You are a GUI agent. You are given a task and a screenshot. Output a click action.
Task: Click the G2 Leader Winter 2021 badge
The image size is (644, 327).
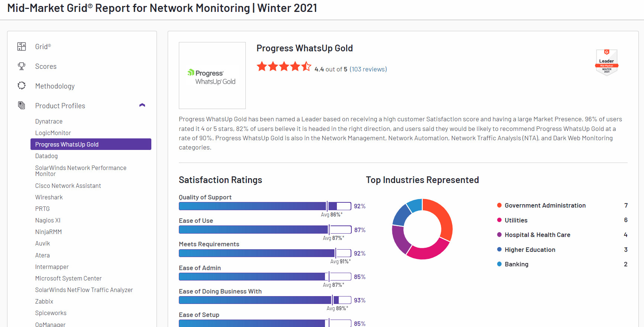606,62
